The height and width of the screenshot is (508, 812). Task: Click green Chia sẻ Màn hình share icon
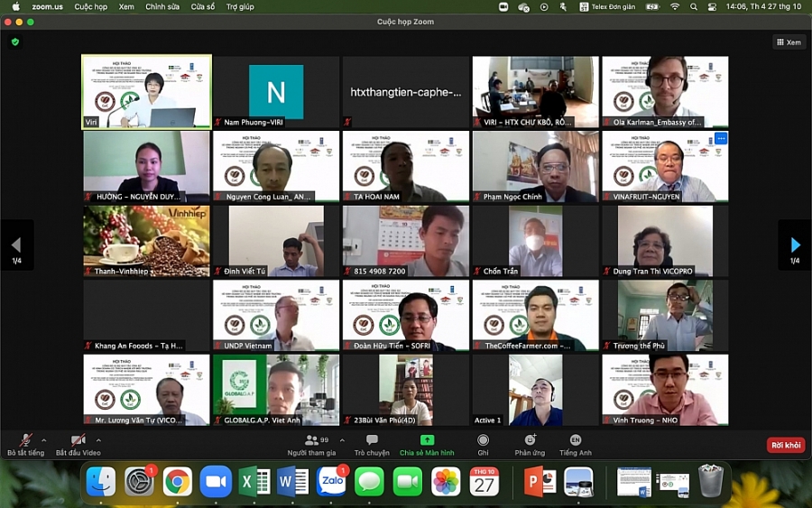click(427, 440)
